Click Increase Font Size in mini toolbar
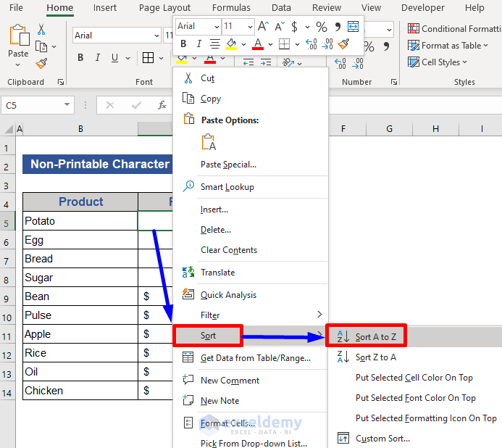 coord(263,26)
